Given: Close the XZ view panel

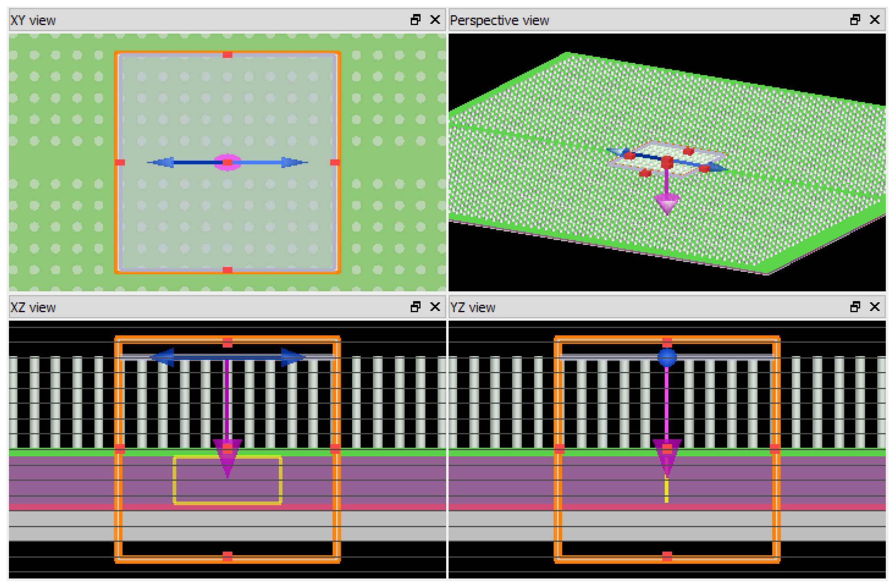Looking at the screenshot, I should [435, 307].
